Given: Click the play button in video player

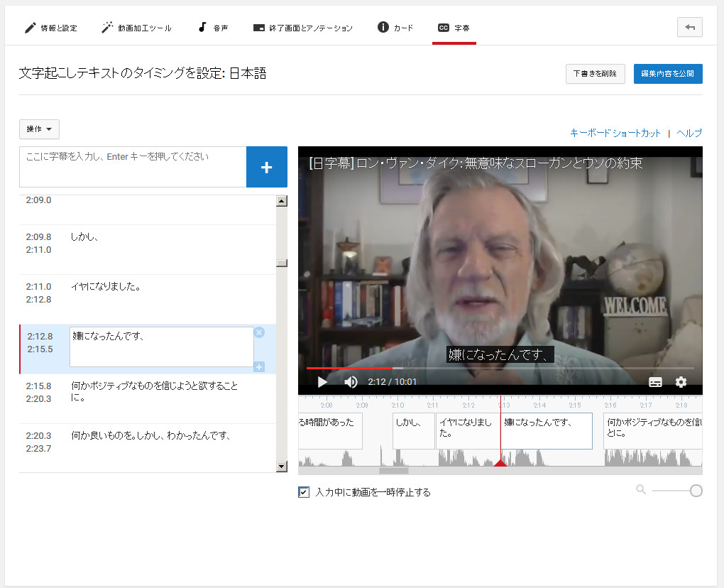Looking at the screenshot, I should tap(322, 382).
